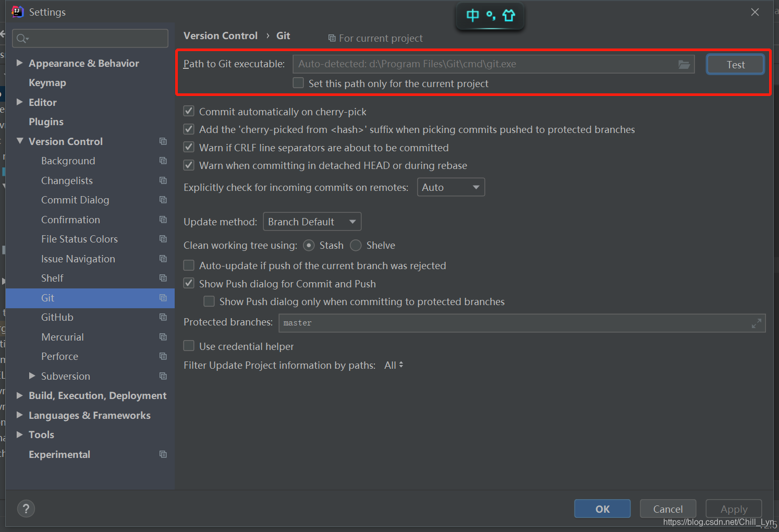Open the Filter Update Project paths All selector

pos(394,365)
